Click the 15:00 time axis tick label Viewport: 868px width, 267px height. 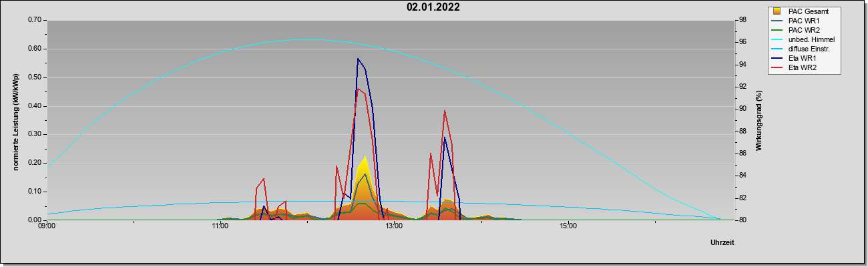[x=568, y=227]
